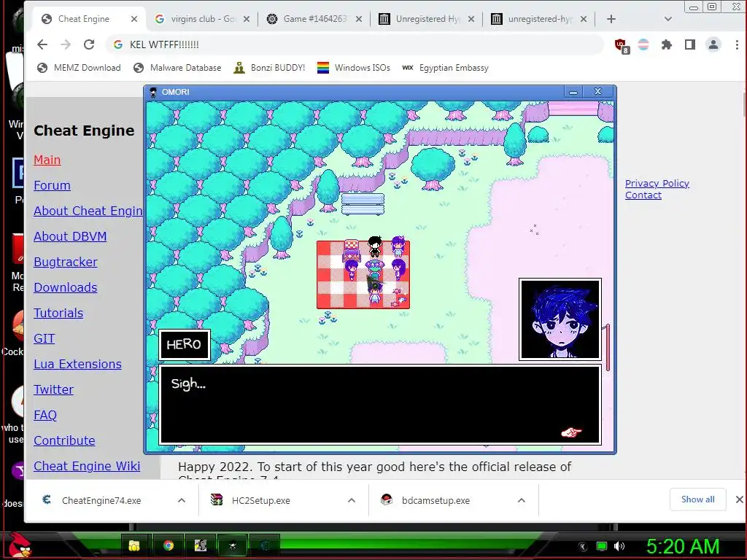This screenshot has width=747, height=560.
Task: Expand bdcamsetup.exe download options
Action: pos(522,500)
